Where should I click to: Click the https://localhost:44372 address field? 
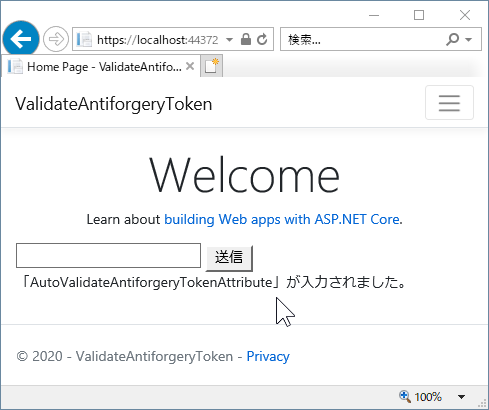point(157,40)
